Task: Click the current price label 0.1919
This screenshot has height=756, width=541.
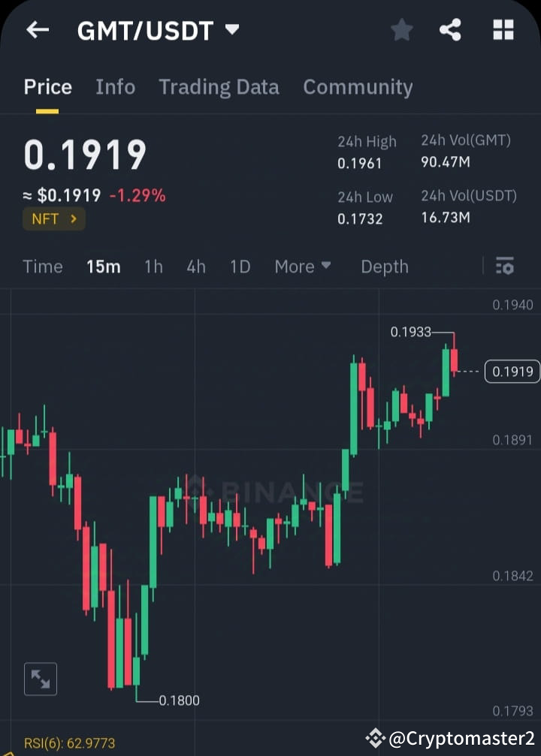Action: (x=512, y=371)
